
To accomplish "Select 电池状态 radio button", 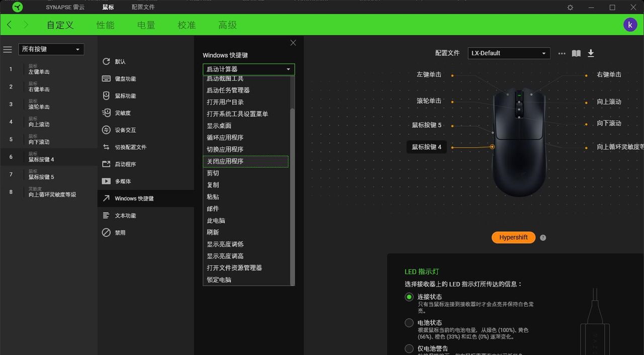I will point(409,322).
